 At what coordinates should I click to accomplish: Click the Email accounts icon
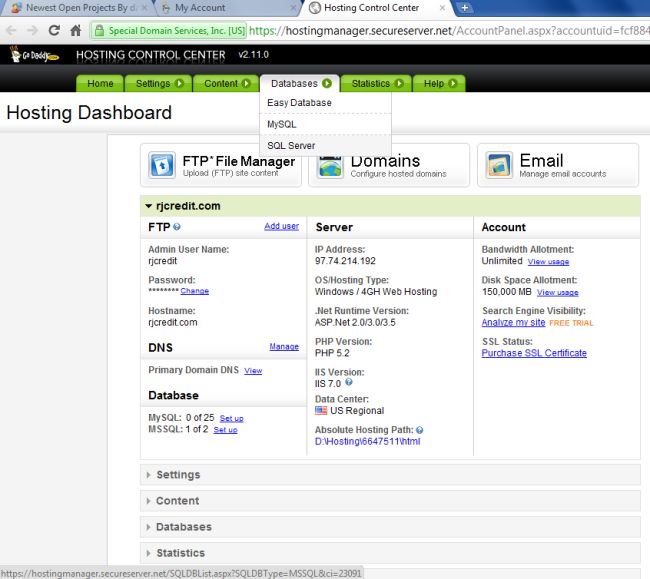point(499,165)
